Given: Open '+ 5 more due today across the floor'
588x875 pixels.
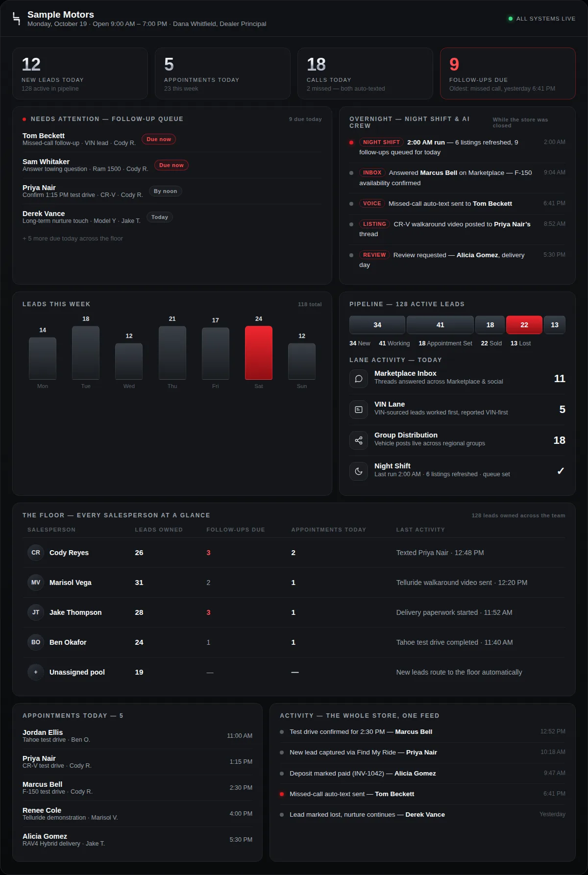Looking at the screenshot, I should 73,239.
